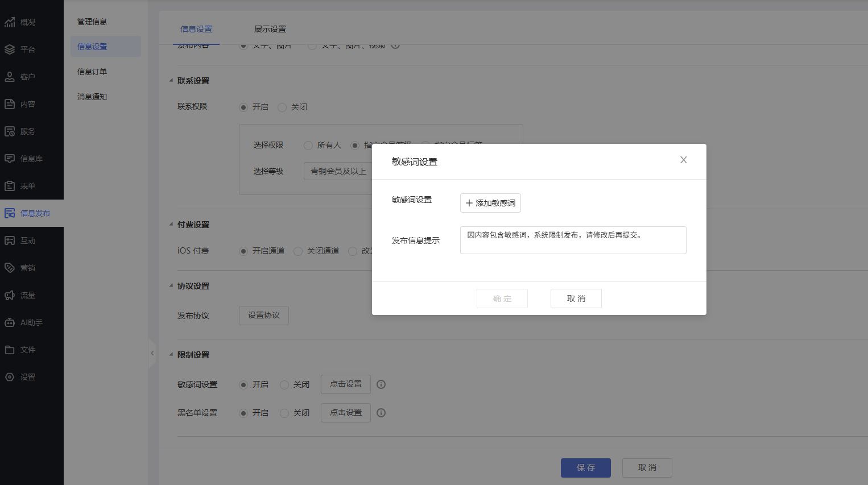The height and width of the screenshot is (485, 868).
Task: Click the 添加敏感词 button
Action: click(490, 203)
